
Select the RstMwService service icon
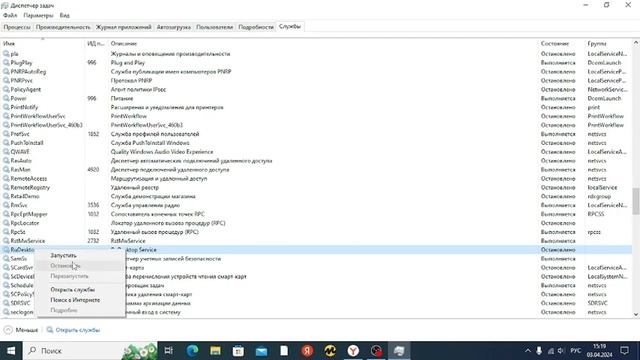6,241
